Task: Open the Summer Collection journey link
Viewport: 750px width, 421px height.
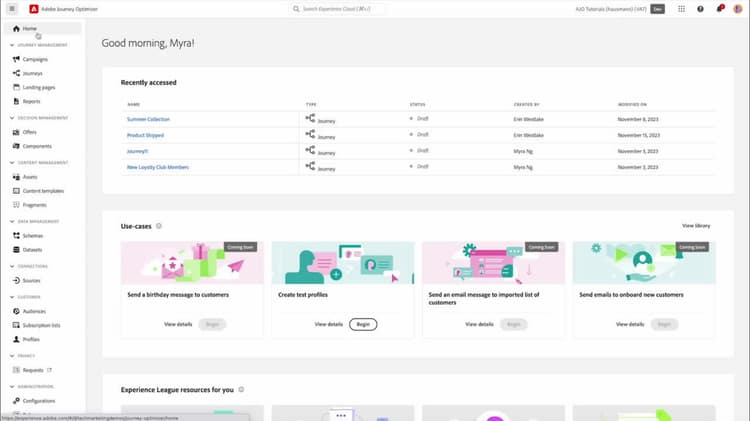Action: (148, 119)
